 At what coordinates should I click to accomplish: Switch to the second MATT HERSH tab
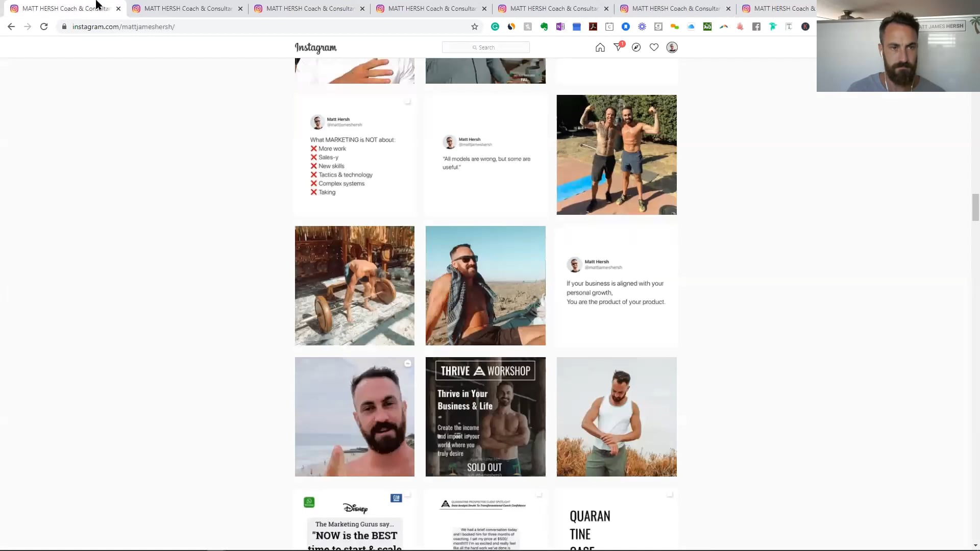(187, 9)
